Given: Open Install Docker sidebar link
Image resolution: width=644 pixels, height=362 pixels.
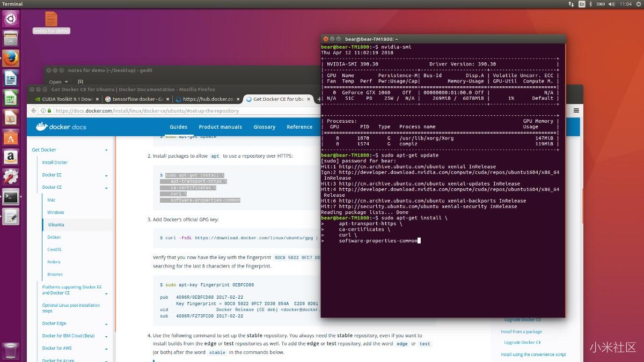Looking at the screenshot, I should [x=55, y=162].
